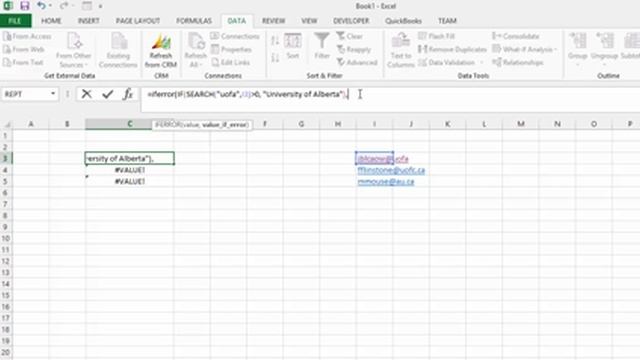Screen dimensions: 640x360
Task: Click Refresh from CRM button
Action: click(161, 50)
